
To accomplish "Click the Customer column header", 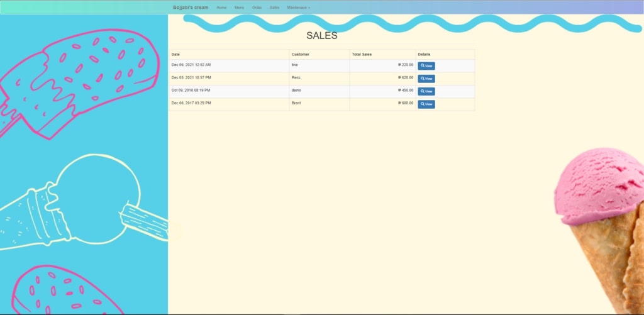I will (x=300, y=55).
